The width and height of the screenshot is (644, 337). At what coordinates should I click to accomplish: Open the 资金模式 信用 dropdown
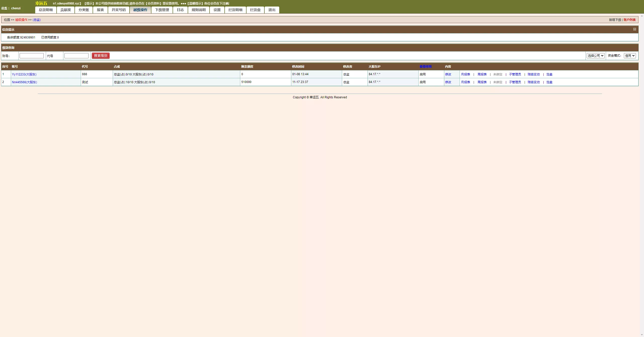point(630,56)
